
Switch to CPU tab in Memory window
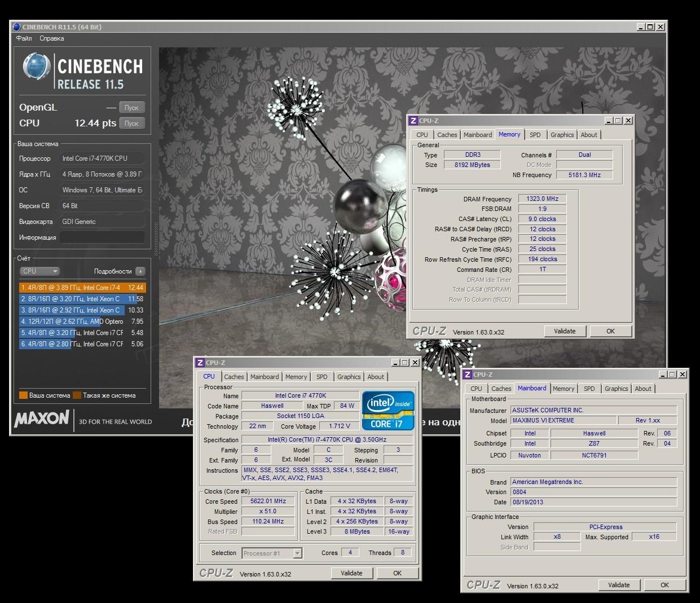click(422, 135)
